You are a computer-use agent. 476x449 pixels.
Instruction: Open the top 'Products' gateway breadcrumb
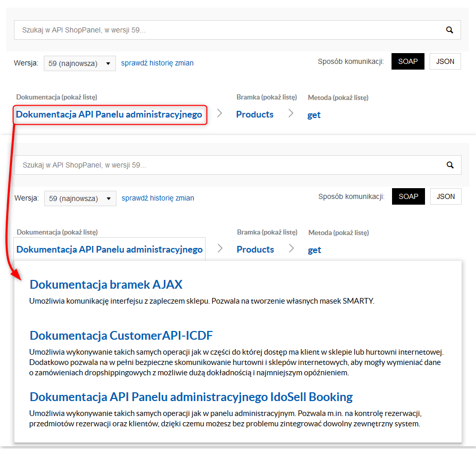click(x=254, y=114)
